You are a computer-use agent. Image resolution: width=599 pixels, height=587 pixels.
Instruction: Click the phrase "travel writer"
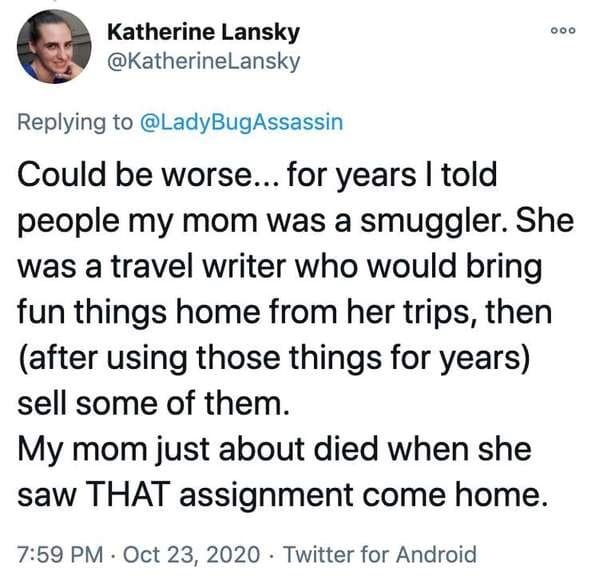tap(199, 266)
